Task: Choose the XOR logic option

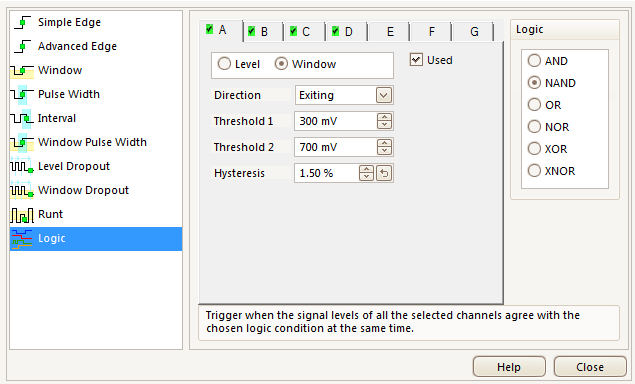Action: pos(534,149)
